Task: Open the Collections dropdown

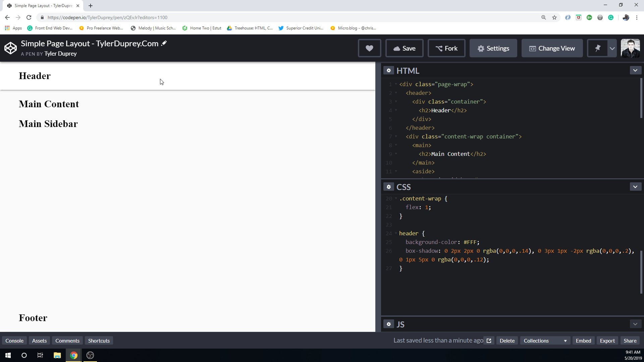Action: tap(545, 340)
